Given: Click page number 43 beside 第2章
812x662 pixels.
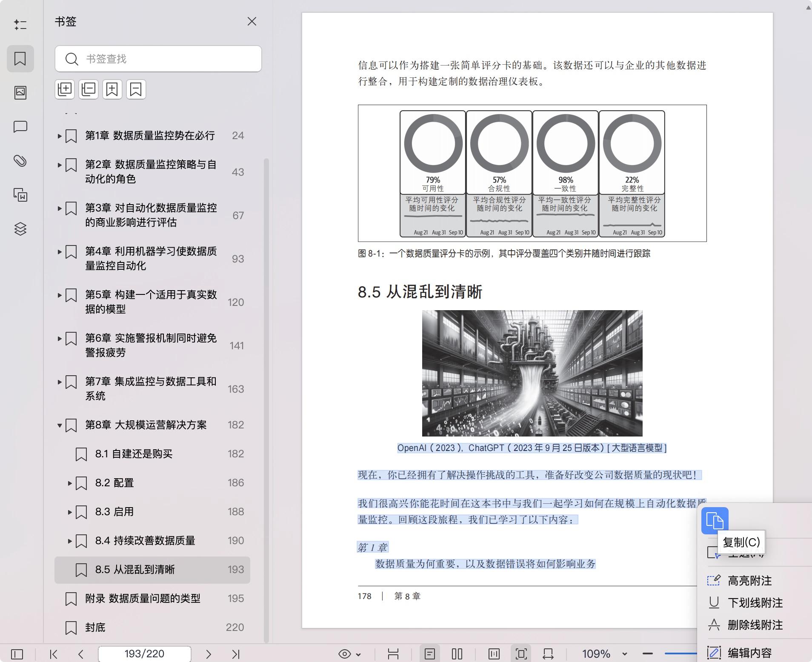Looking at the screenshot, I should coord(238,172).
